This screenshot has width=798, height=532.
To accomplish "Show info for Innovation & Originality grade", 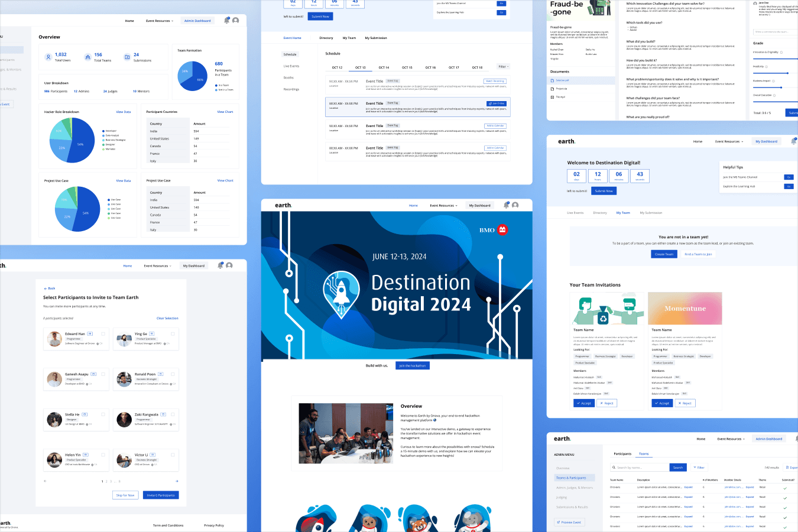I will (x=781, y=52).
